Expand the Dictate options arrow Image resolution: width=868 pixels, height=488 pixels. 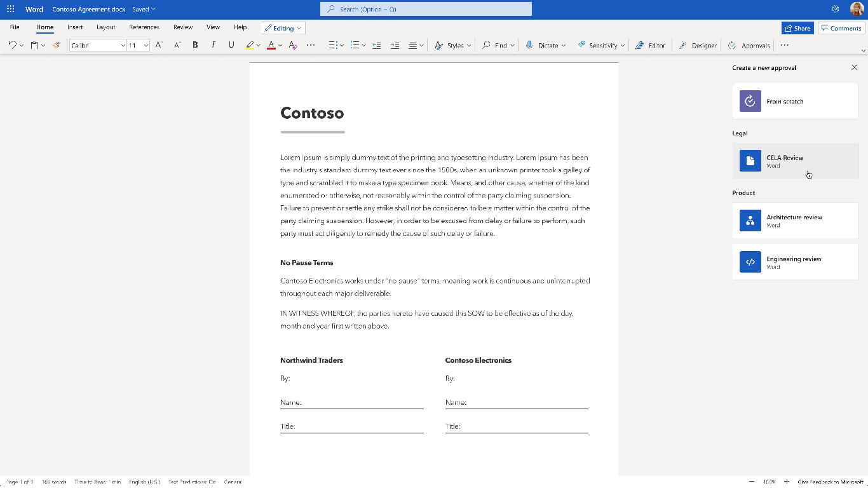point(564,45)
